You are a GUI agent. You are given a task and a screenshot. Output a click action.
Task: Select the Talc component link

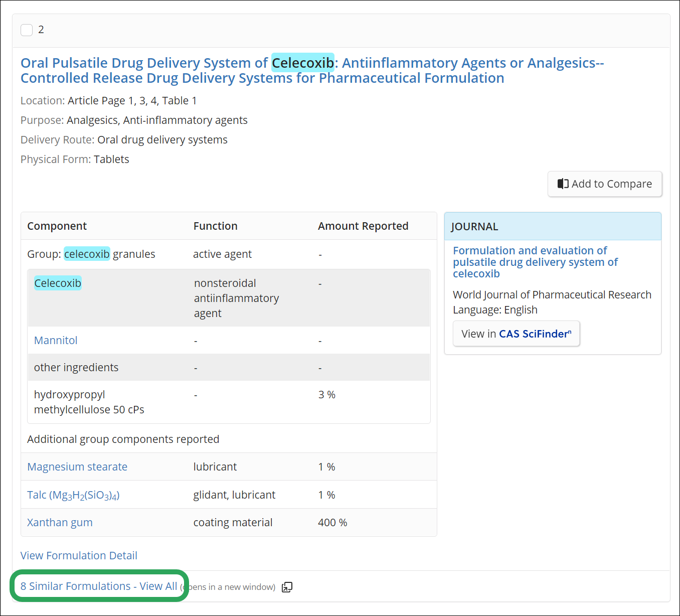[73, 495]
